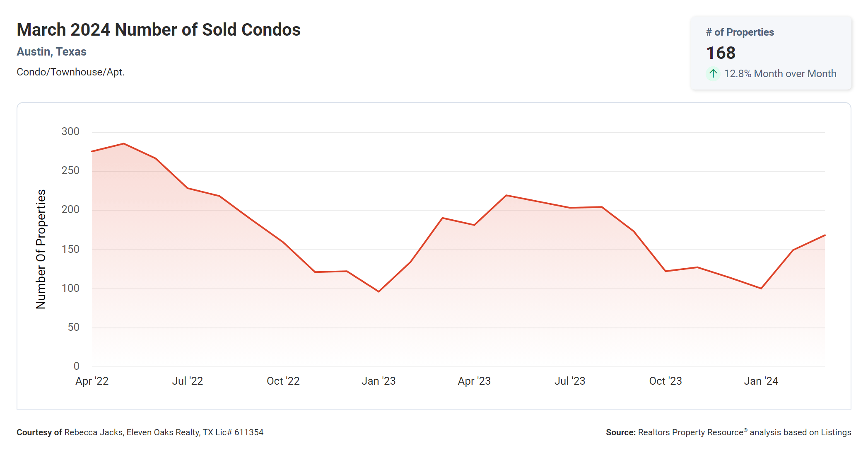Click the Oct '23 x-axis label
Image resolution: width=868 pixels, height=456 pixels.
pos(665,381)
